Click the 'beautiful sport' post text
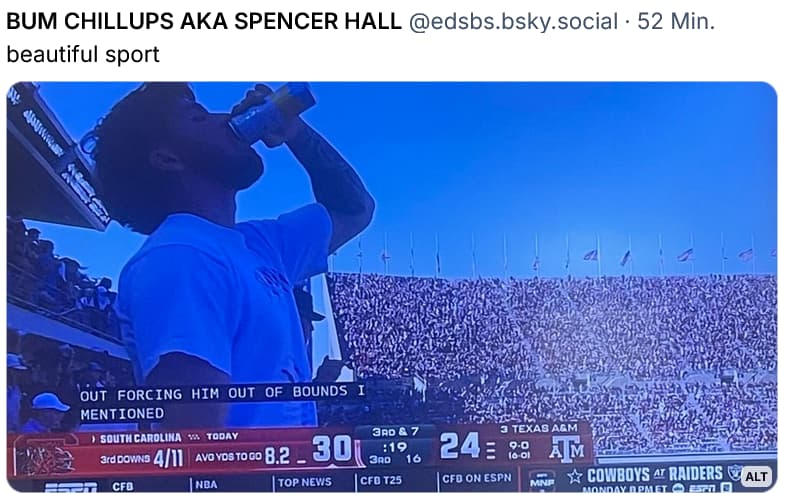Image resolution: width=790 pixels, height=504 pixels. pyautogui.click(x=83, y=54)
